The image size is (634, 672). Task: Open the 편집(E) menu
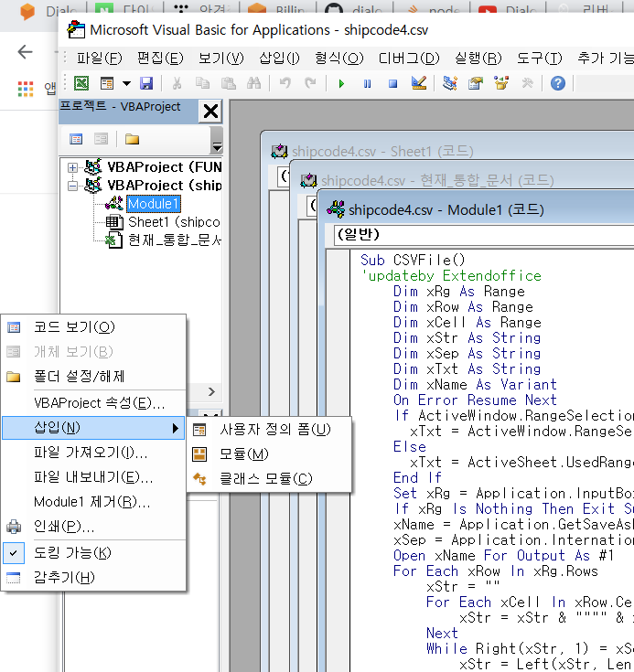[160, 58]
